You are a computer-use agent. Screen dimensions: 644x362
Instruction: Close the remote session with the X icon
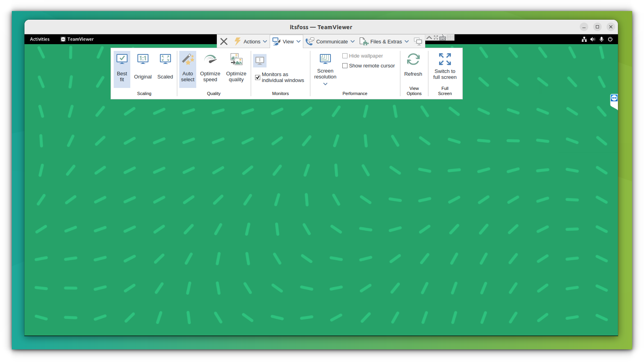pyautogui.click(x=224, y=41)
